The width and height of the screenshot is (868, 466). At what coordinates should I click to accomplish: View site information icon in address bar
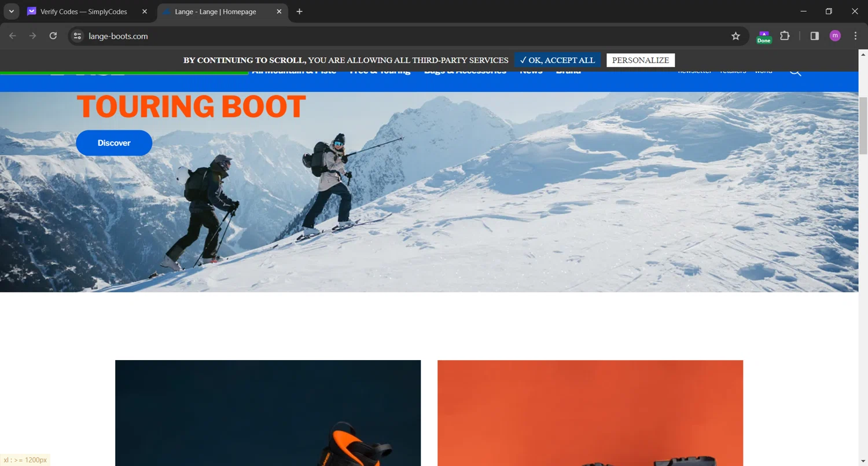[x=77, y=36]
